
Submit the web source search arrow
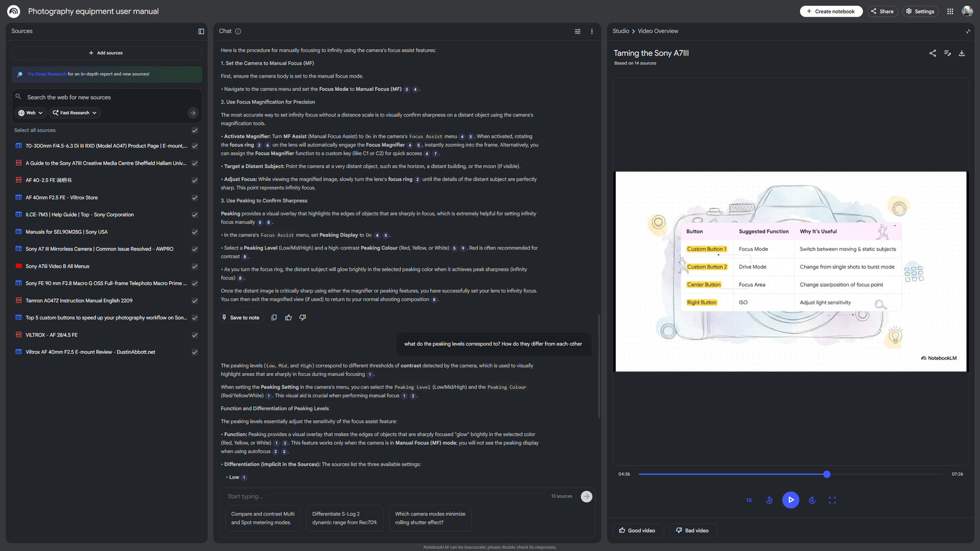pos(192,113)
